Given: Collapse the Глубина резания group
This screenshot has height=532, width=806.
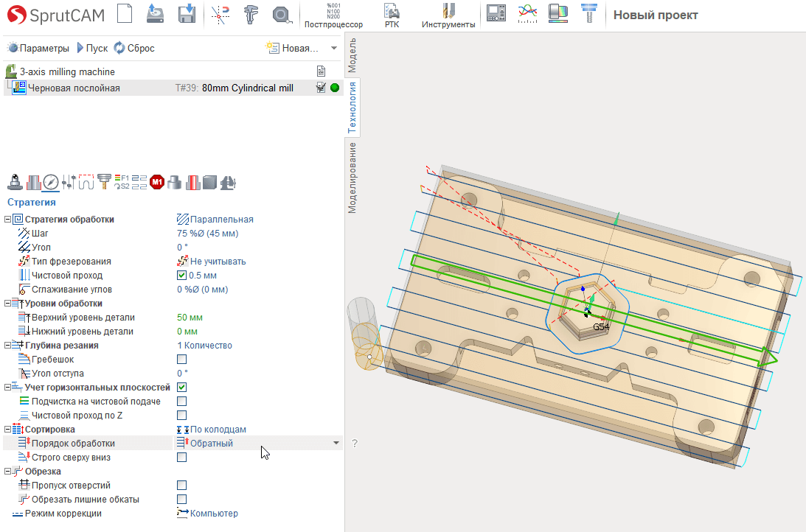Looking at the screenshot, I should coord(7,345).
